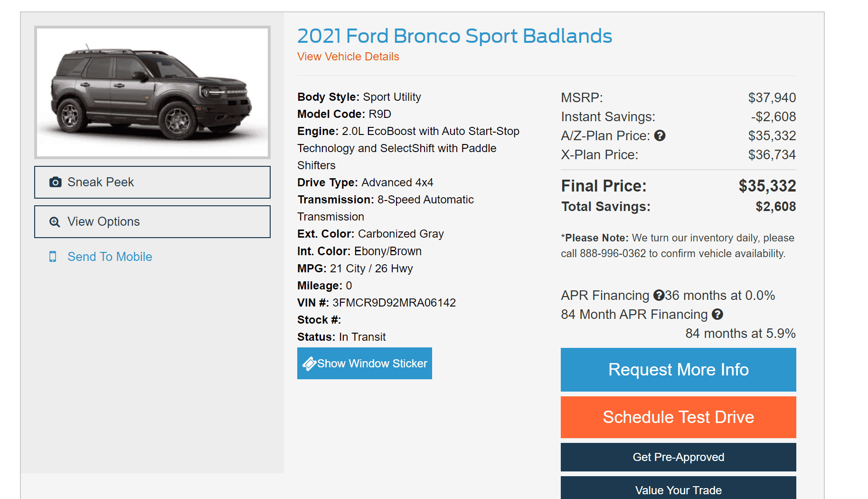
Task: Click the View Vehicle Details link
Action: (x=348, y=56)
